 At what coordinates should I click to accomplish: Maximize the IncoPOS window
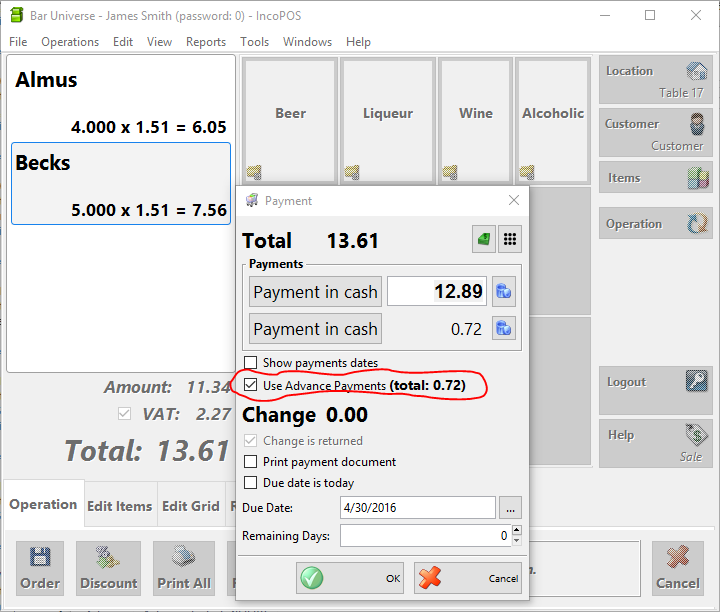click(x=650, y=15)
